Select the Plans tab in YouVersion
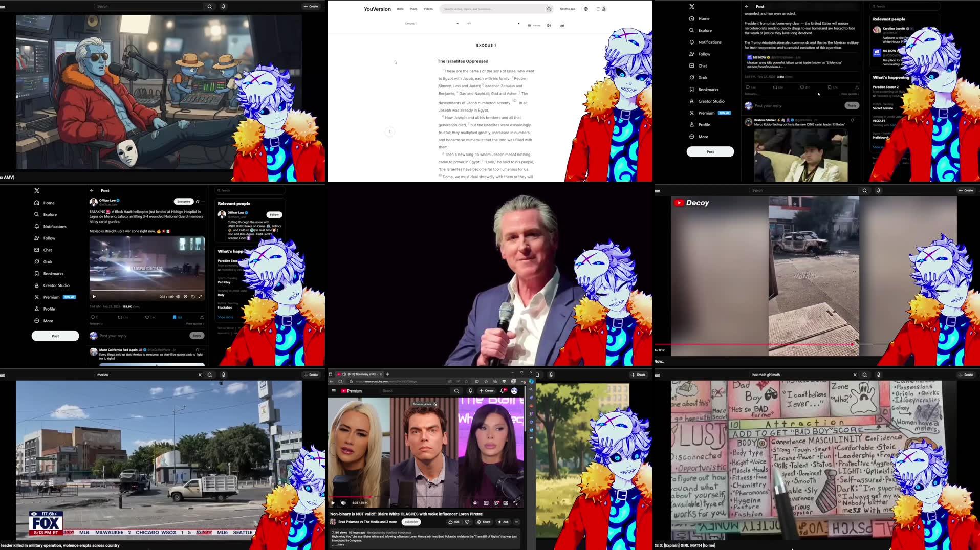The width and height of the screenshot is (980, 550). pos(413,9)
